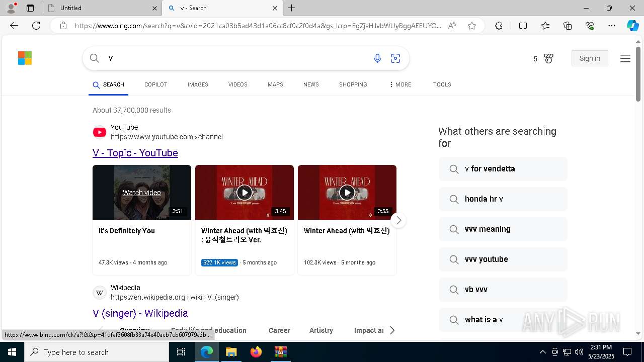Open tab actions menu icon

(30, 8)
